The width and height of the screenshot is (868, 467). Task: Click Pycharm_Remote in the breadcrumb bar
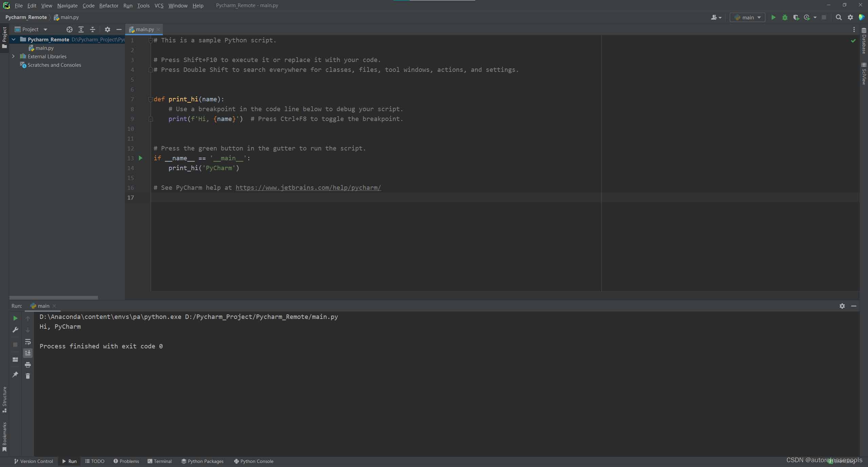click(26, 17)
